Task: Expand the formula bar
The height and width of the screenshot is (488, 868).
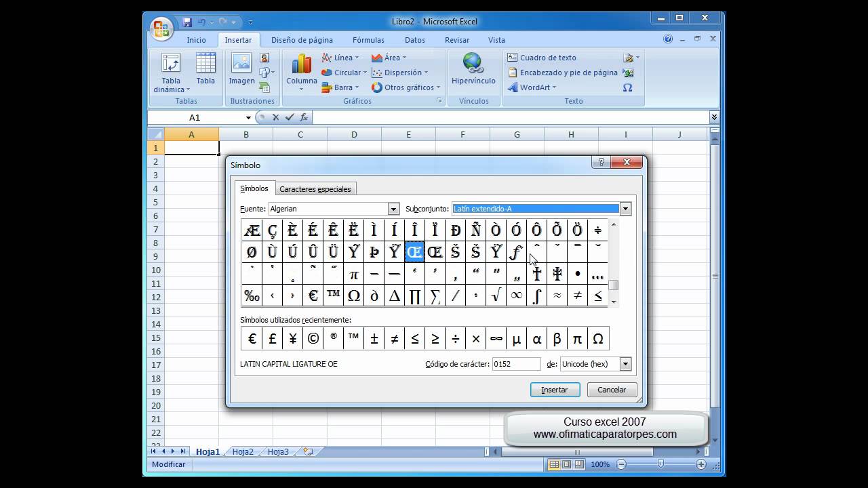Action: tap(714, 117)
